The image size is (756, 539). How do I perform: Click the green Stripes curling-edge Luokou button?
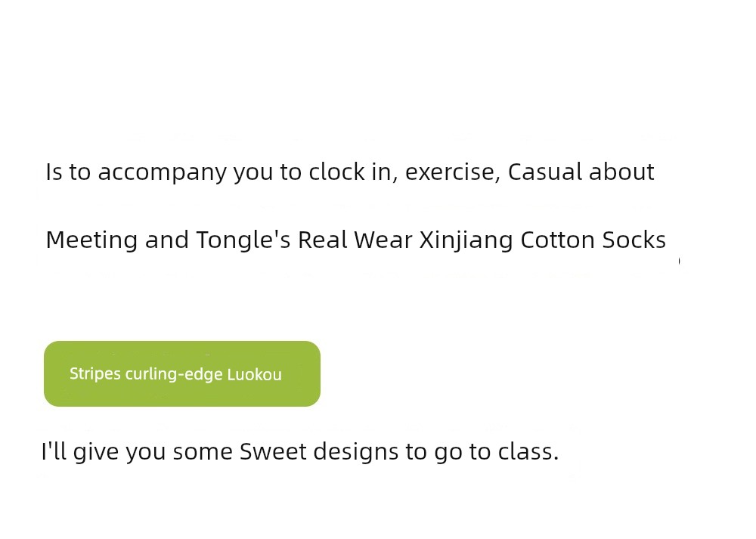[x=181, y=373]
